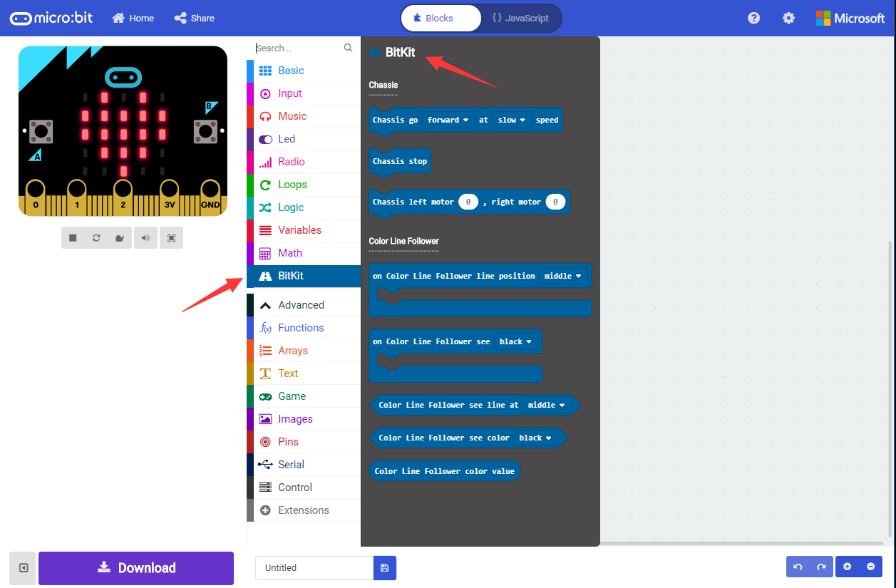Screen dimensions: 896x588
Task: Go to Home
Action: coord(133,19)
